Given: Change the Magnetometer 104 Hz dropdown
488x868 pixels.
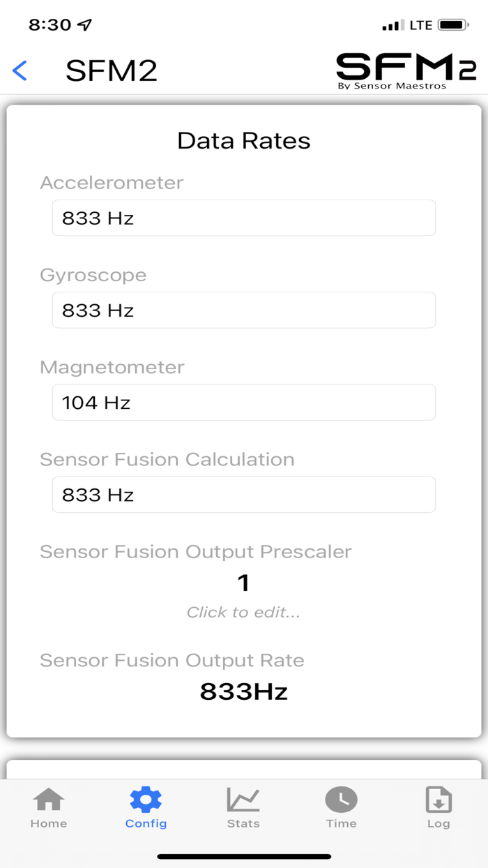Looking at the screenshot, I should pyautogui.click(x=243, y=402).
